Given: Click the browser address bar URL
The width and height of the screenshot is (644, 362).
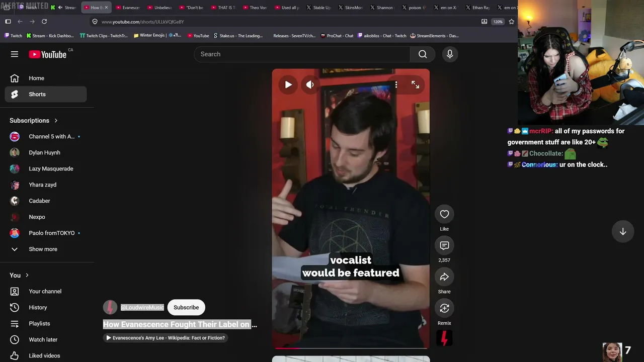Looking at the screenshot, I should 142,22.
